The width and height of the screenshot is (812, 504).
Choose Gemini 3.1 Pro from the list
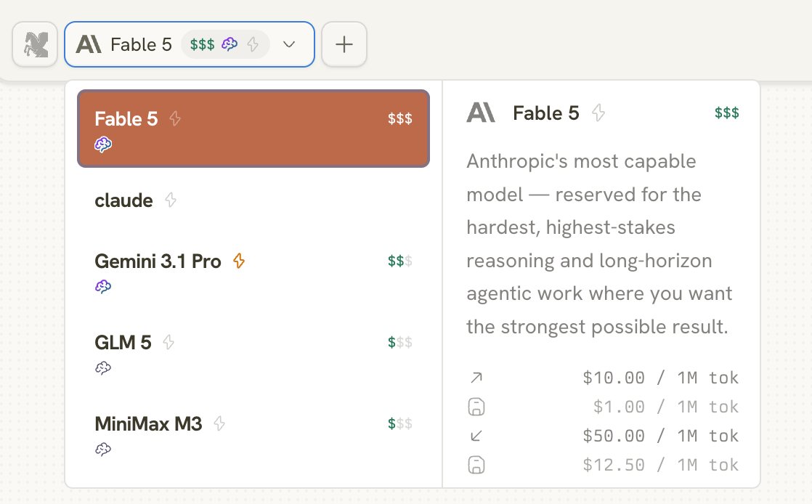click(x=253, y=272)
